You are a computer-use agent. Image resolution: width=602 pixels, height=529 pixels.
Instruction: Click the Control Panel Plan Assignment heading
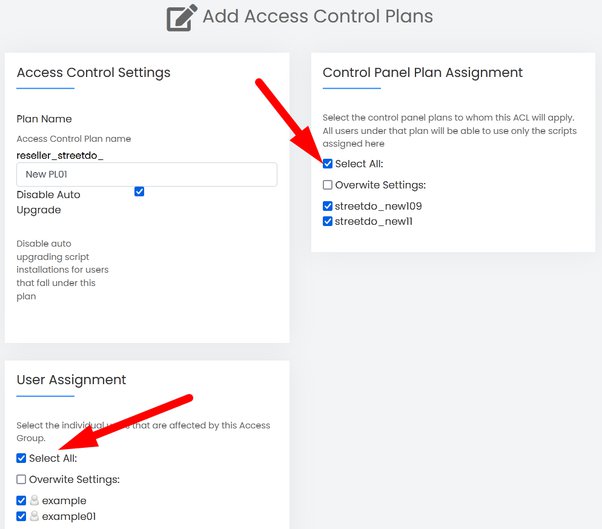[422, 73]
